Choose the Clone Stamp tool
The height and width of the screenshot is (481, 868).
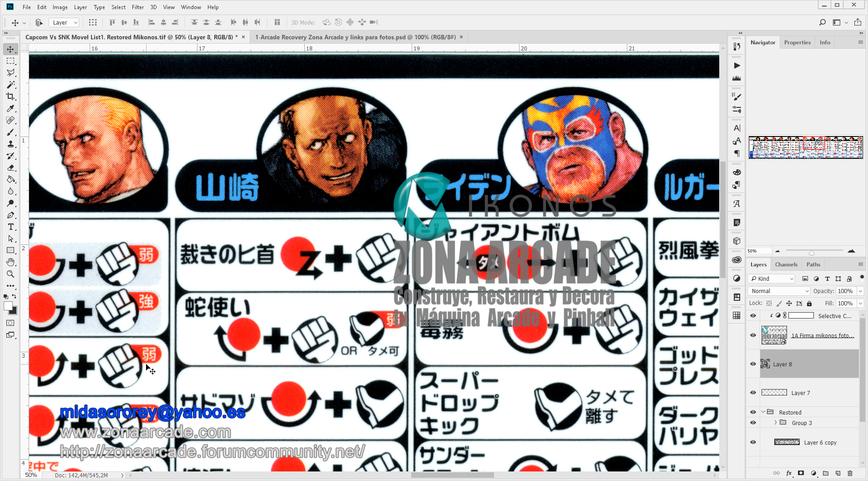click(x=11, y=144)
